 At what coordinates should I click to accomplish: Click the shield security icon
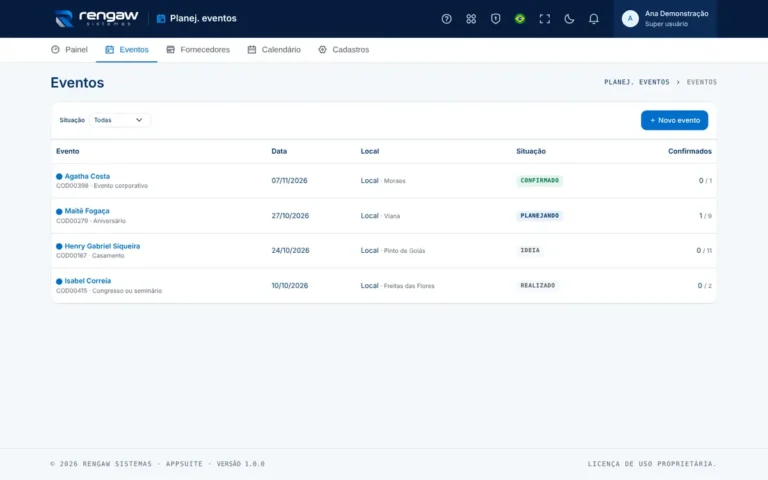[495, 19]
